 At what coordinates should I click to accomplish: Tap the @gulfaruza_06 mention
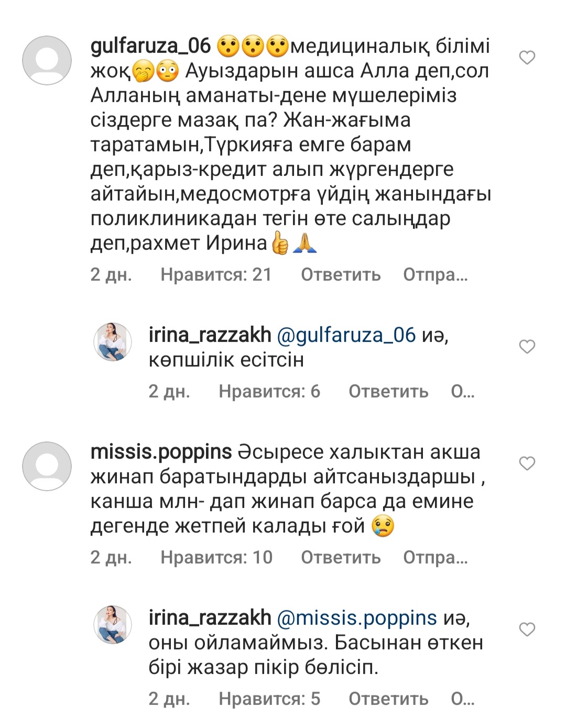click(346, 335)
